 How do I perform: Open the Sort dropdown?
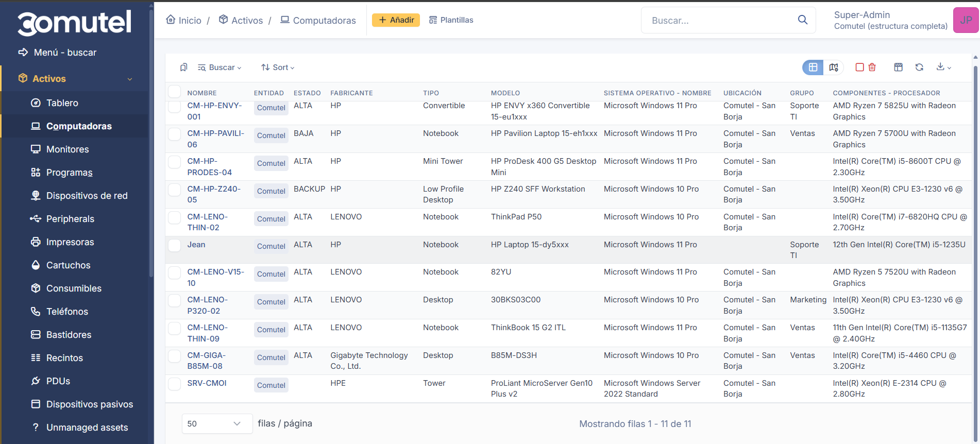278,67
